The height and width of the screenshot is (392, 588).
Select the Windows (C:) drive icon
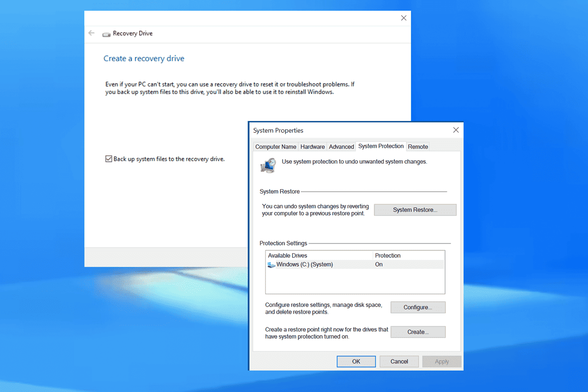[271, 264]
